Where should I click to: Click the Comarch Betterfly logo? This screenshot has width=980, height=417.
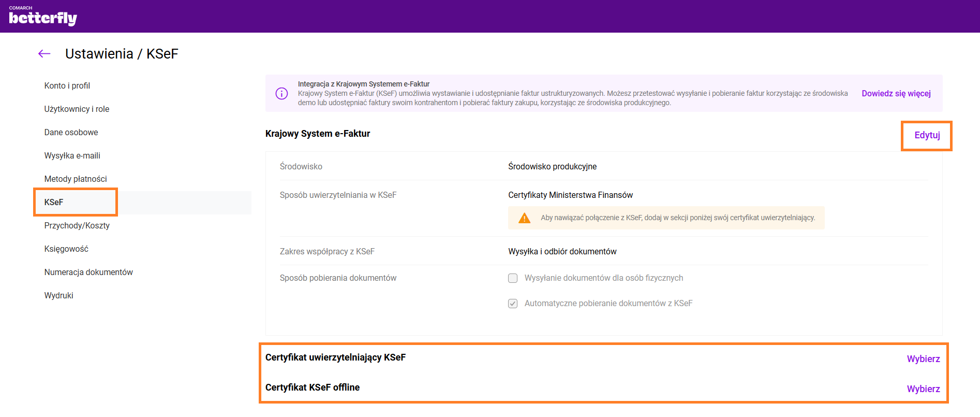(x=43, y=17)
